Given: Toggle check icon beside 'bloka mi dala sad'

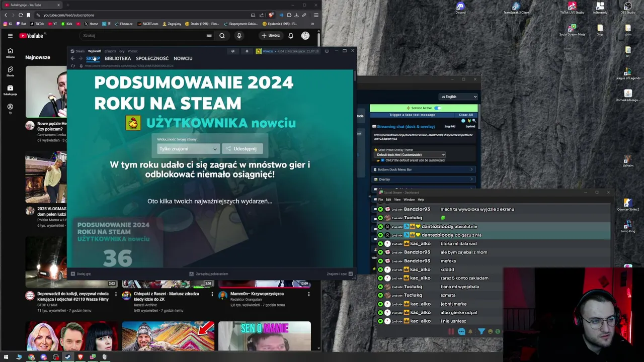Looking at the screenshot, I should click(380, 244).
